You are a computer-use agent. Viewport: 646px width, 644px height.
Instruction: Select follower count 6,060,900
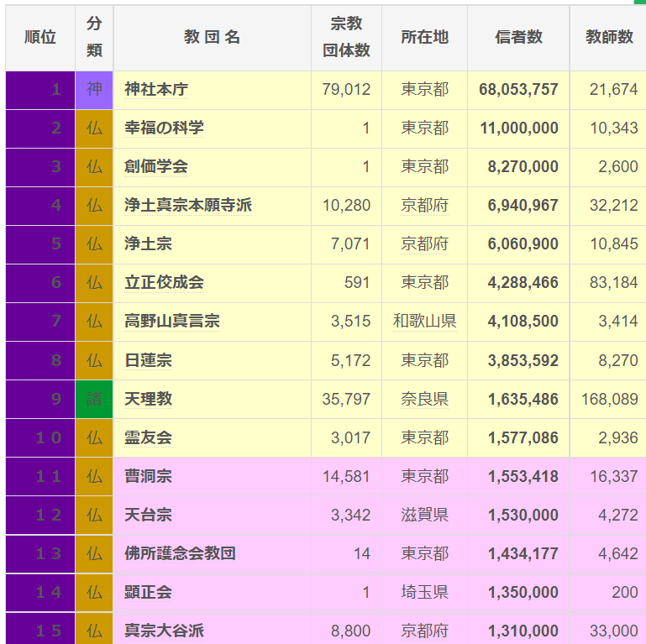[x=523, y=243]
